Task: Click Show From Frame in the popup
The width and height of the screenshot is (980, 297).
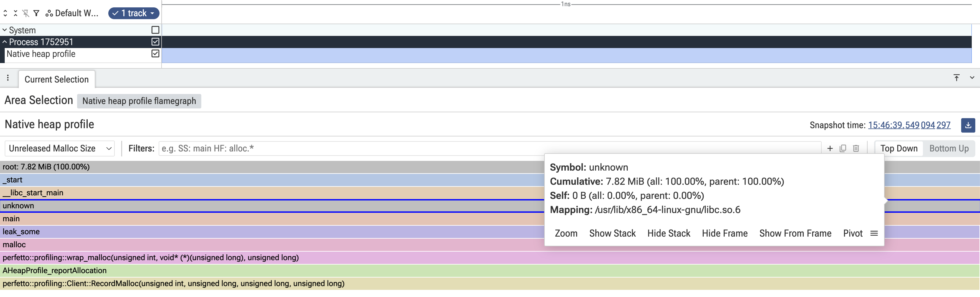Action: tap(795, 233)
